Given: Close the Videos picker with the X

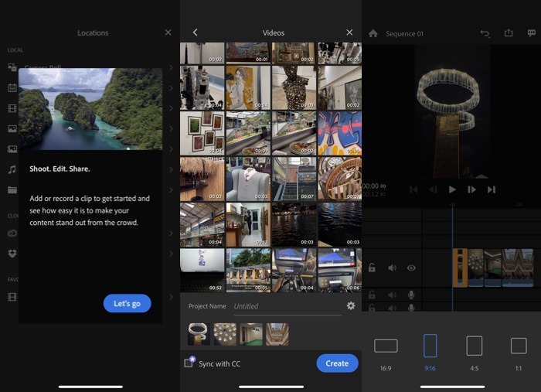Looking at the screenshot, I should 349,32.
